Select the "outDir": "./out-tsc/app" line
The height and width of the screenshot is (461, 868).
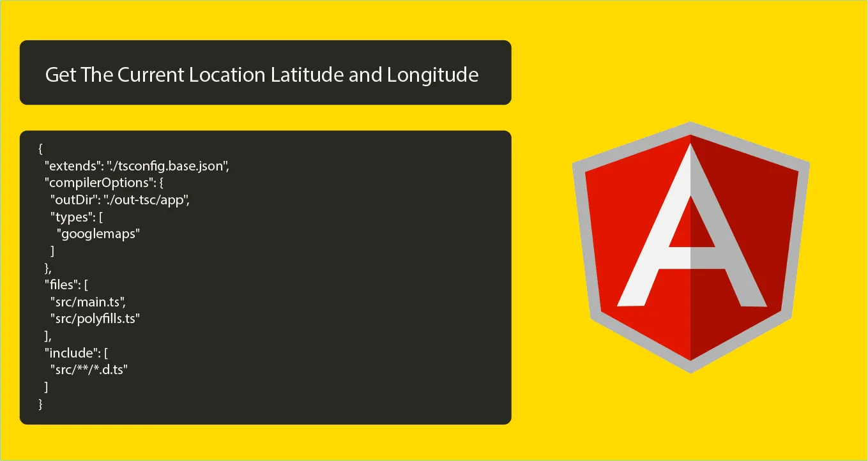pyautogui.click(x=120, y=200)
